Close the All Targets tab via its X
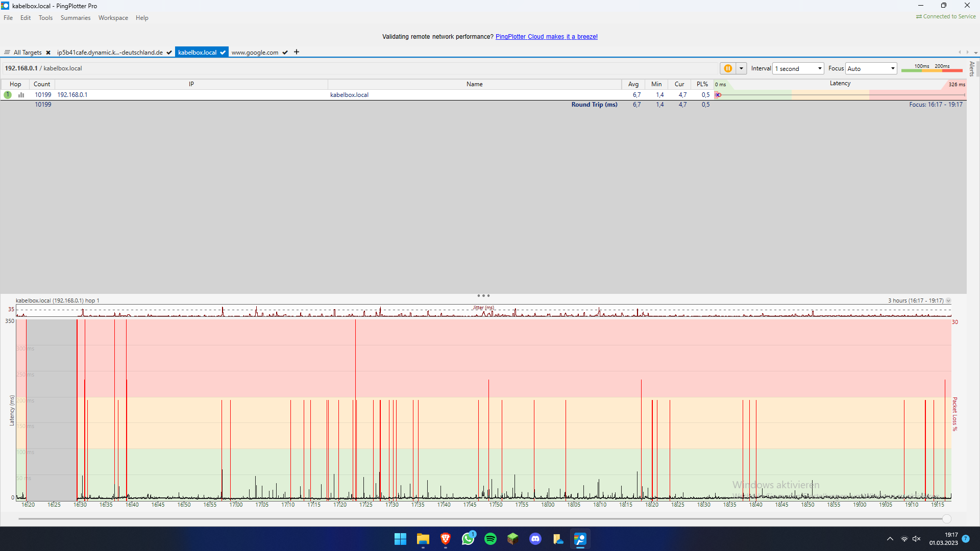Image resolution: width=980 pixels, height=551 pixels. pyautogui.click(x=48, y=52)
